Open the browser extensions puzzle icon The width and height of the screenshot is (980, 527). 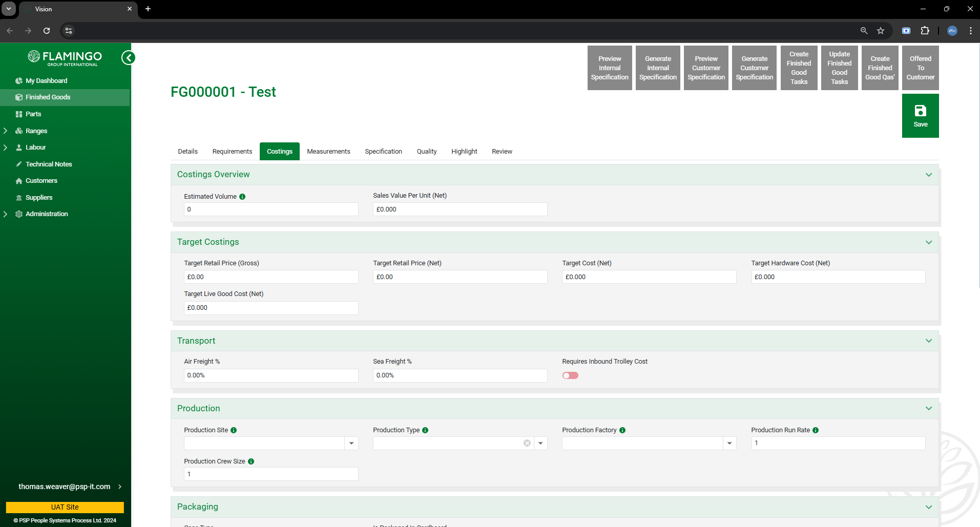[x=925, y=31]
